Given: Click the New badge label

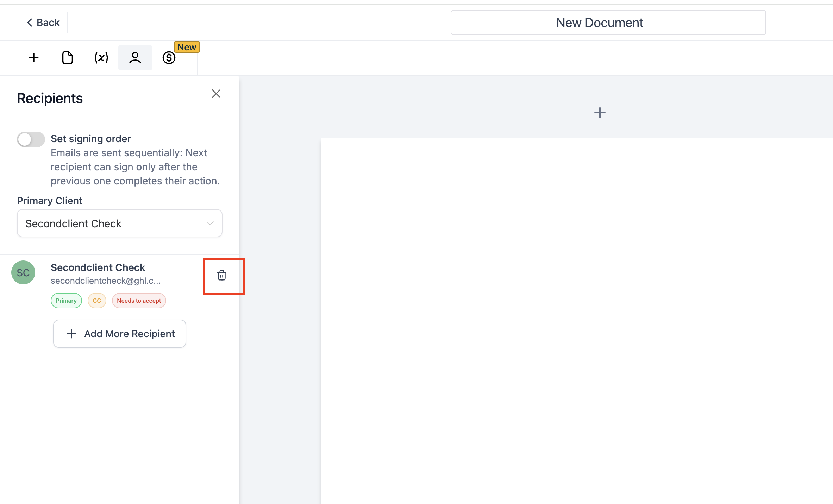Looking at the screenshot, I should [187, 47].
